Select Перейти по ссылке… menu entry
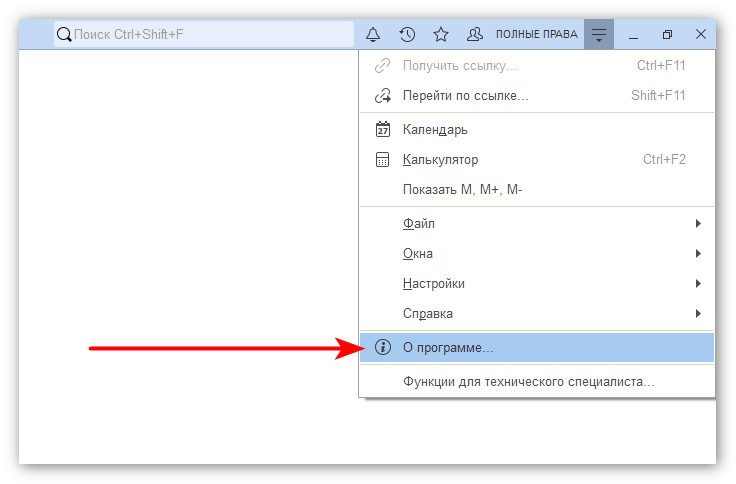736x484 pixels. click(465, 96)
